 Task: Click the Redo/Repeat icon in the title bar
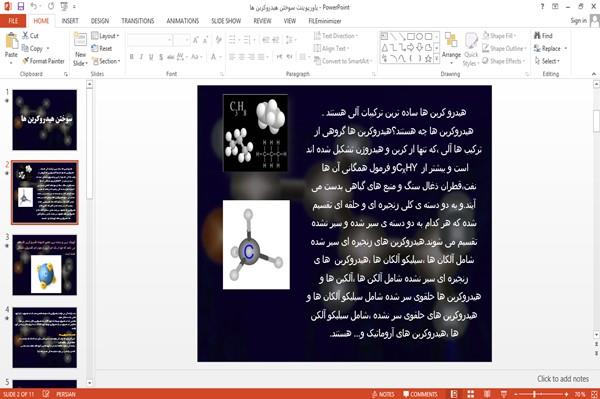click(x=51, y=6)
